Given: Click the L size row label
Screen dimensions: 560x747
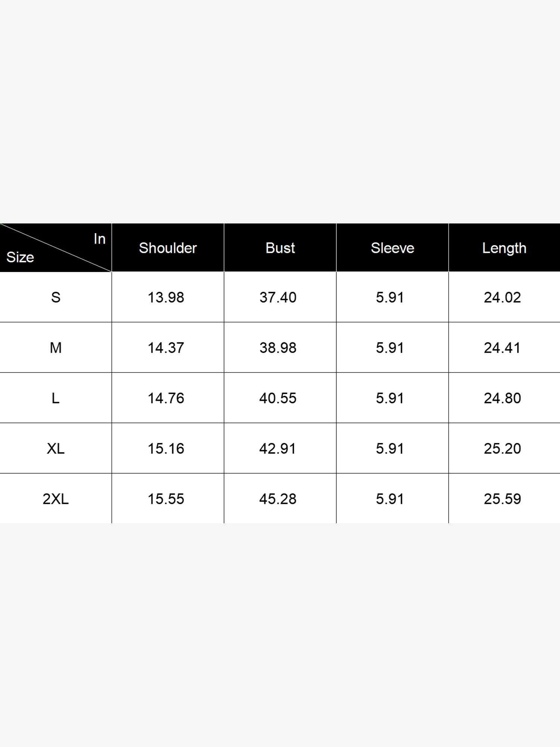Looking at the screenshot, I should (x=56, y=398).
